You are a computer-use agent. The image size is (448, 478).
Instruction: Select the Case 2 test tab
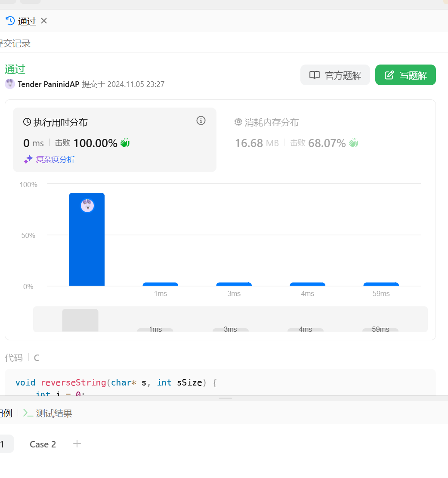click(43, 444)
